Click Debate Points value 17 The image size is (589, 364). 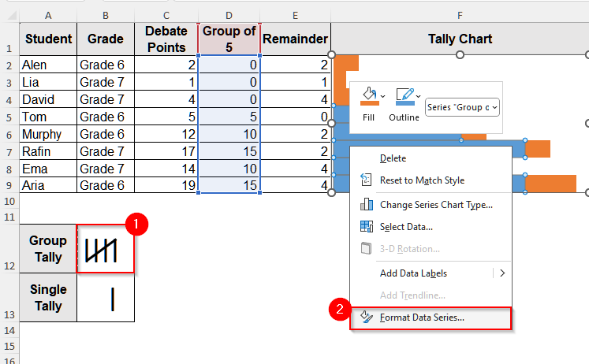pyautogui.click(x=166, y=151)
